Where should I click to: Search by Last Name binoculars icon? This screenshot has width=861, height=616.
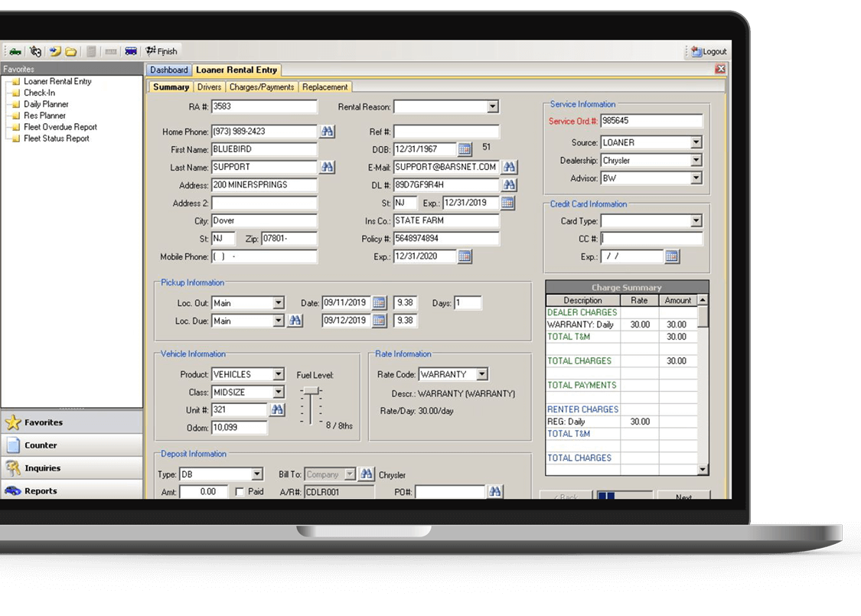click(328, 167)
